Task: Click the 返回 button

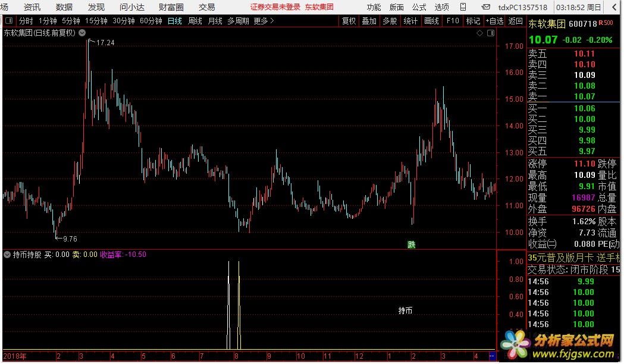Action: 516,21
